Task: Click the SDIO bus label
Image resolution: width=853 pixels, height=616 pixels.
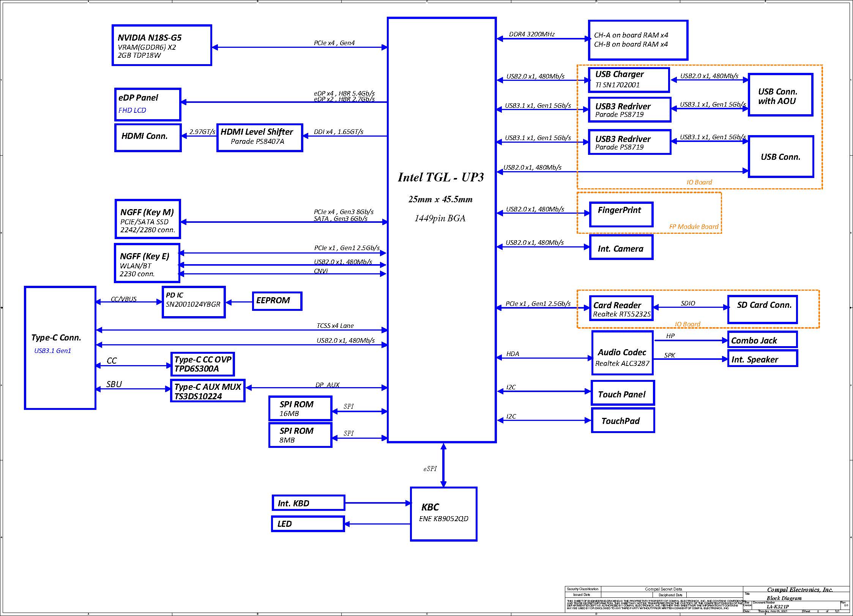Action: click(x=688, y=303)
